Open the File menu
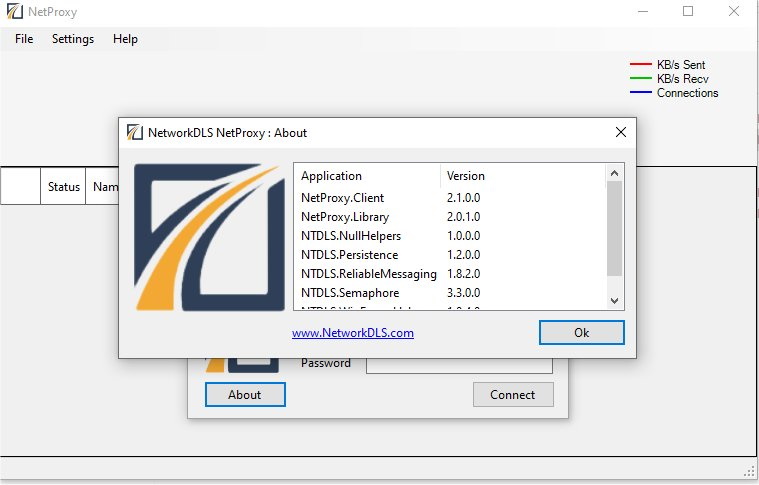 pos(24,39)
